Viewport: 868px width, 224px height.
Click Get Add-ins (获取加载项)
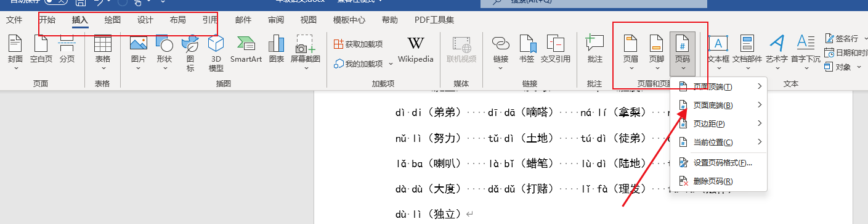click(359, 44)
